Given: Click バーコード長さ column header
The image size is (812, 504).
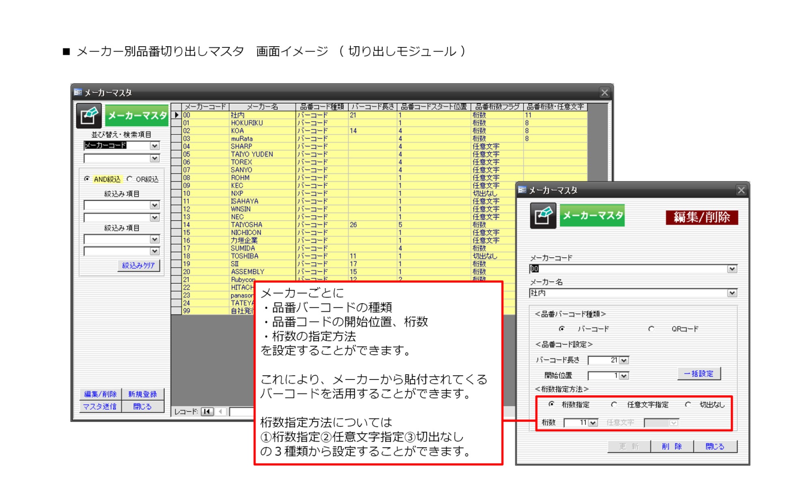Looking at the screenshot, I should [373, 107].
